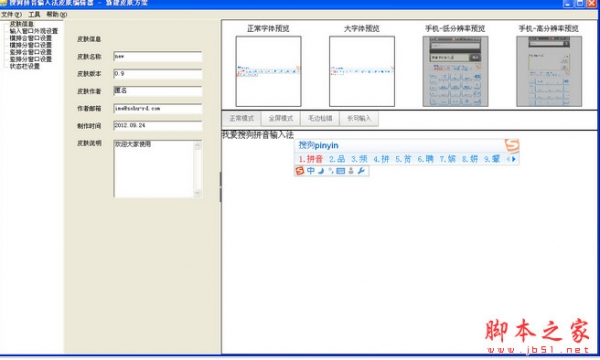Open the 手机-低分辨率预览 thumbnail

pos(455,71)
